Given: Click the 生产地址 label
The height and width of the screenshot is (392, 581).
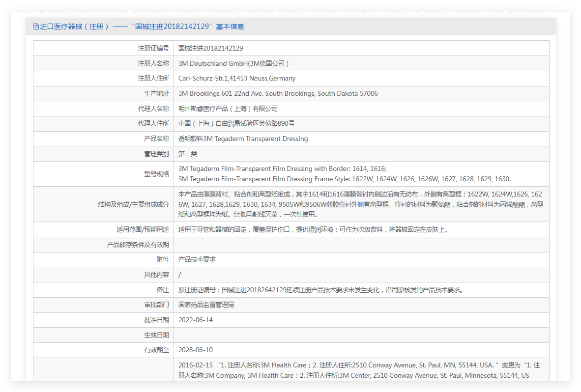Looking at the screenshot, I should (156, 94).
